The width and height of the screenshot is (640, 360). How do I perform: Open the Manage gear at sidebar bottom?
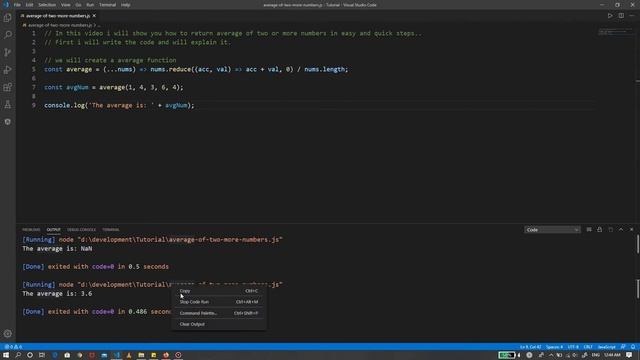click(8, 333)
